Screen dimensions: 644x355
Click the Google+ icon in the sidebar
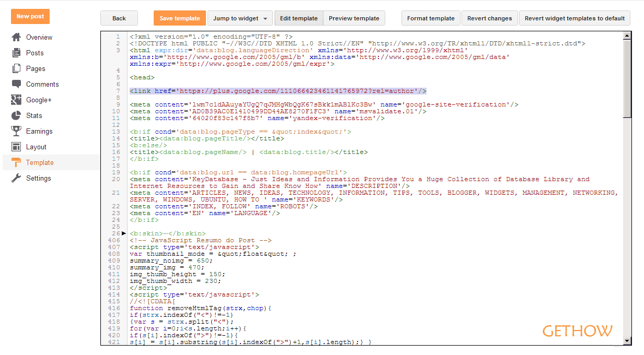(x=16, y=100)
